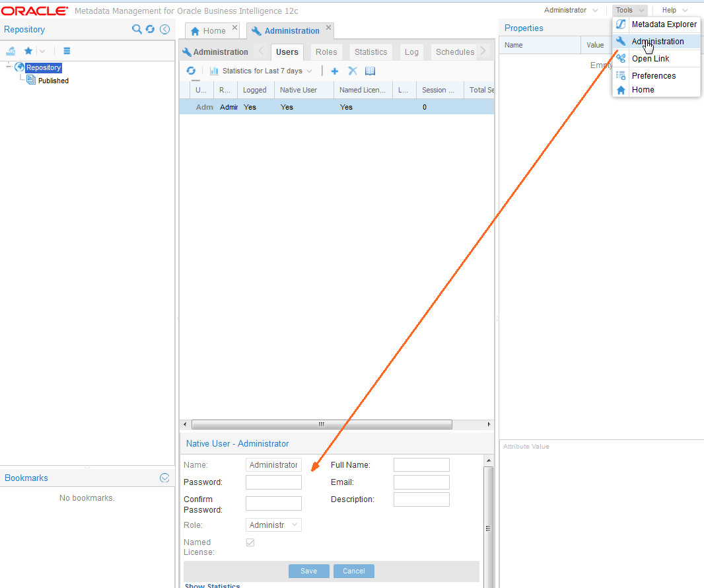
Task: Click the Oracle logo
Action: [x=34, y=11]
